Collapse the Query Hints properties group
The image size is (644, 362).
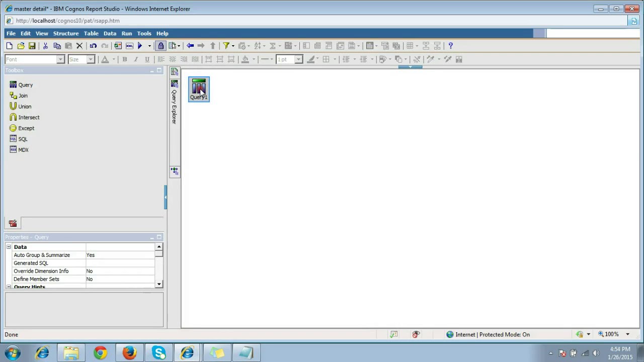tap(9, 287)
